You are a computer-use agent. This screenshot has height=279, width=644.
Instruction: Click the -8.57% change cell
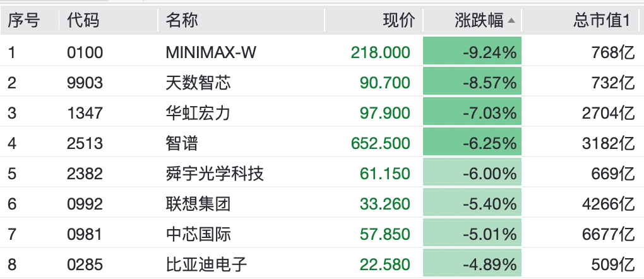click(472, 81)
